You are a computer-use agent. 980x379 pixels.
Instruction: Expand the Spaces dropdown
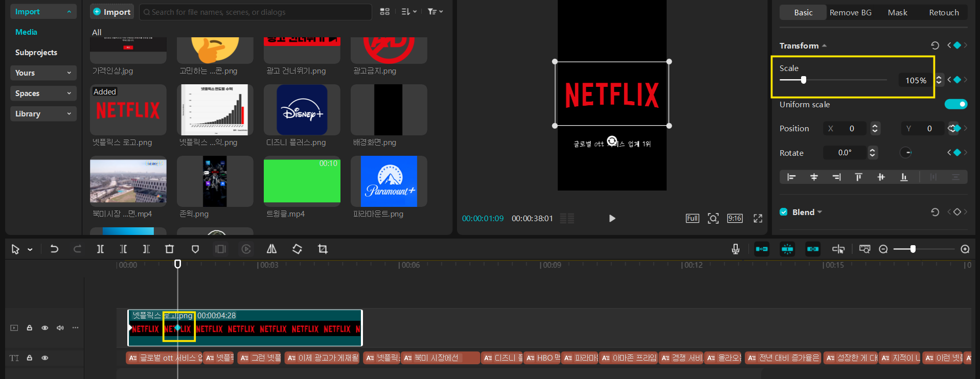43,93
